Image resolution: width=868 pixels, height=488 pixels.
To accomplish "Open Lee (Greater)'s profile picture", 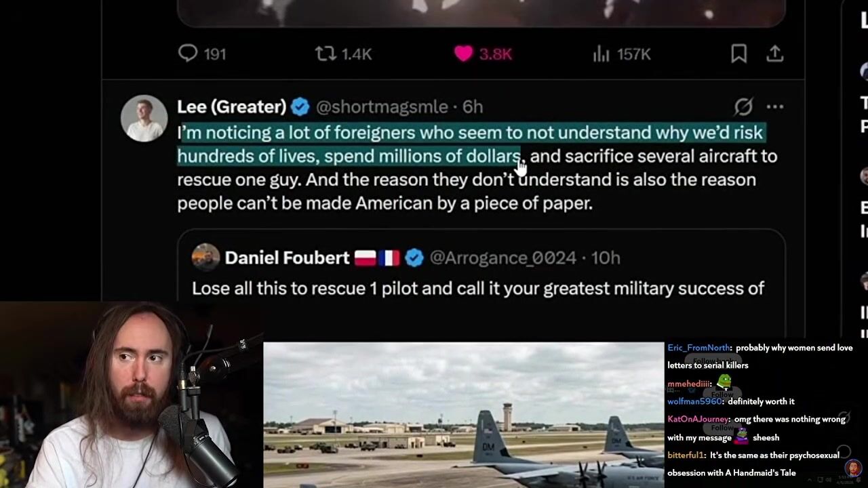I will pyautogui.click(x=144, y=118).
